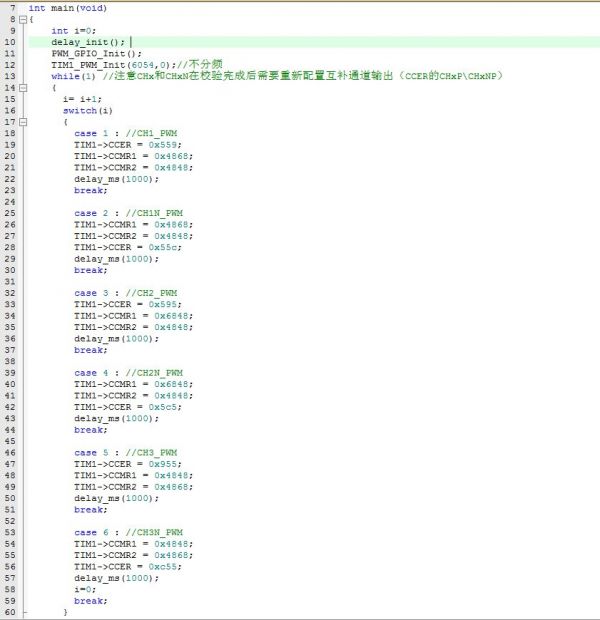Click the 'case 1 : //CH1_PWM' line

[x=126, y=133]
